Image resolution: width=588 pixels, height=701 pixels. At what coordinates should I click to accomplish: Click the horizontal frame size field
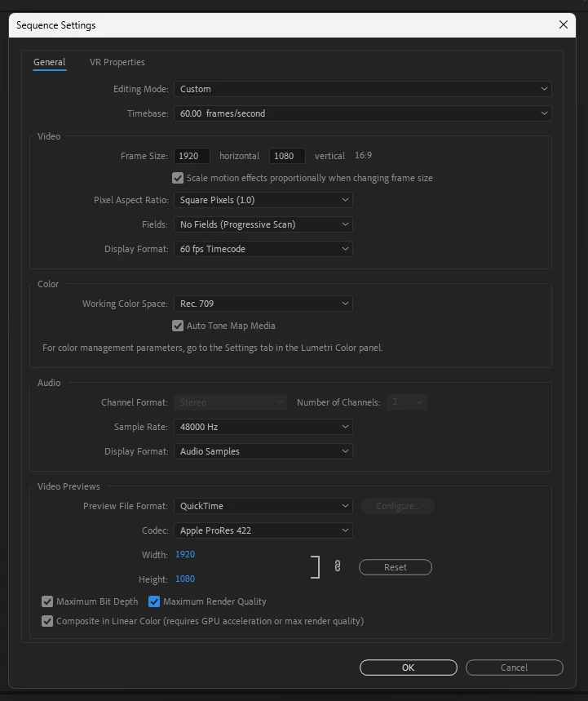click(192, 156)
